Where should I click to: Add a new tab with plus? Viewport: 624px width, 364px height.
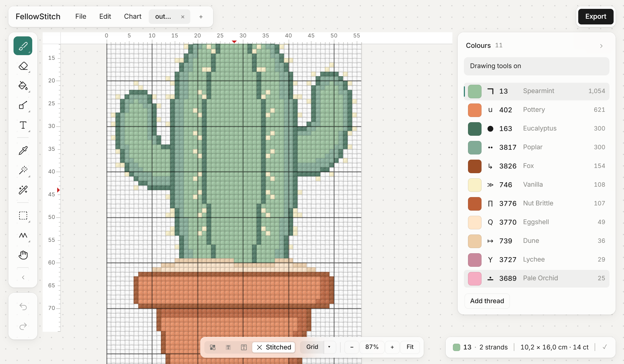pos(201,17)
